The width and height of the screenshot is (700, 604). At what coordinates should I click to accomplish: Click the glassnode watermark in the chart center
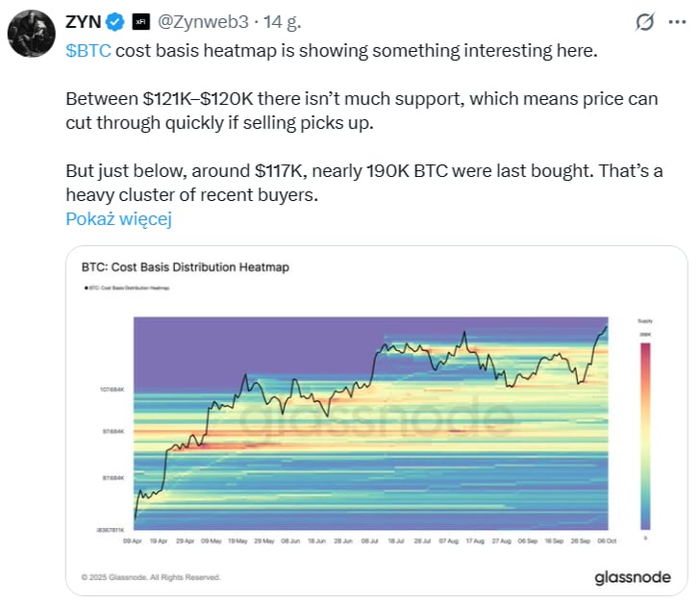click(x=376, y=417)
